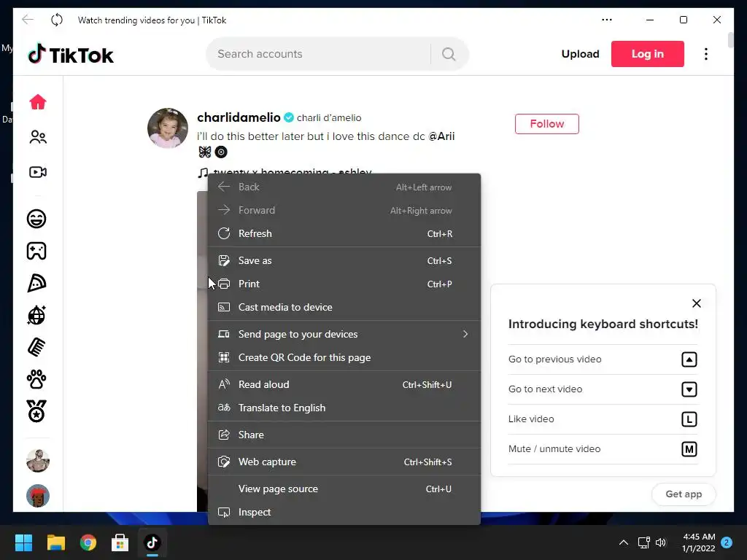Open the Windows Start menu
This screenshot has width=747, height=560.
pyautogui.click(x=23, y=542)
